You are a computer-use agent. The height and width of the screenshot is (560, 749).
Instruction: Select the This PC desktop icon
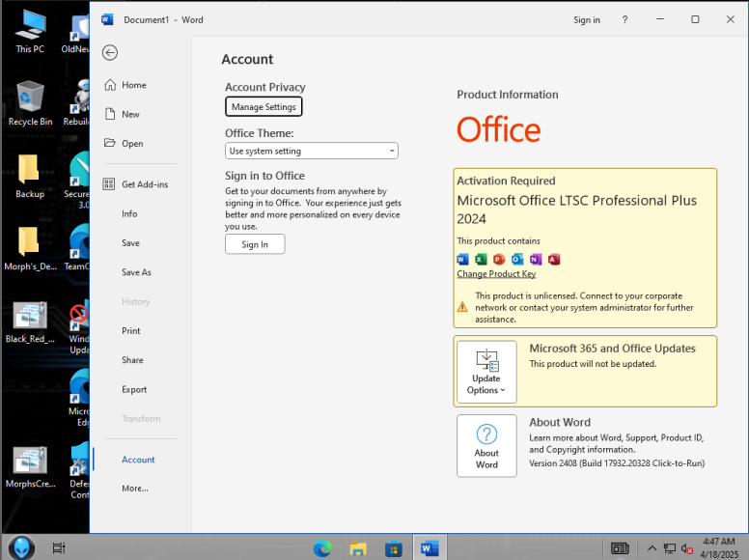[30, 32]
